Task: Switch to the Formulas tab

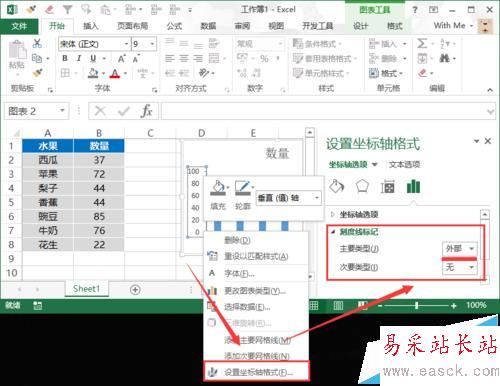Action: click(174, 26)
